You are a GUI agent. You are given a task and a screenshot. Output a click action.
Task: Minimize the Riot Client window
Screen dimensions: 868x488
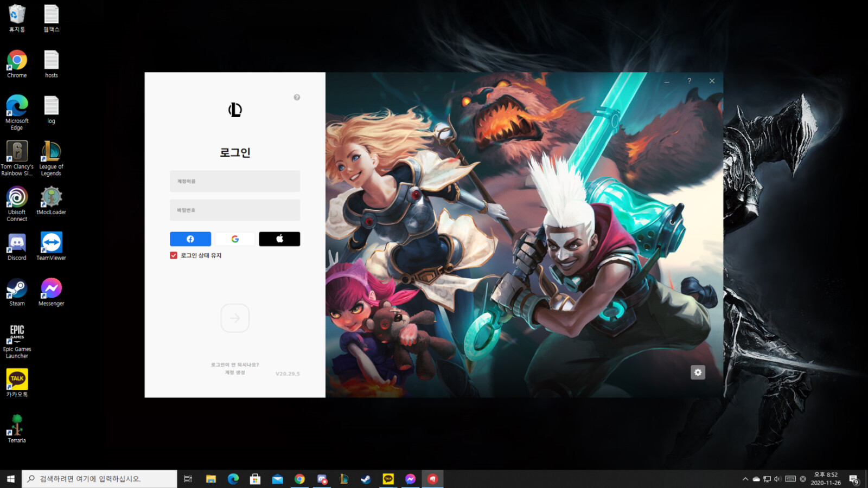[667, 81]
